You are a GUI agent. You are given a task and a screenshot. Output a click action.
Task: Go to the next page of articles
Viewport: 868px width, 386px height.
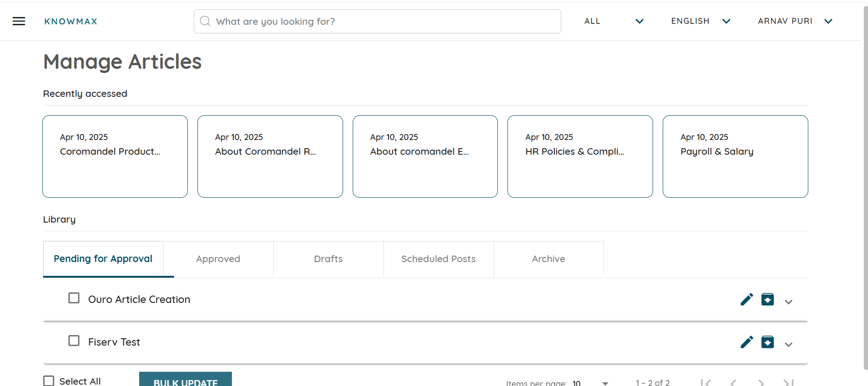761,382
